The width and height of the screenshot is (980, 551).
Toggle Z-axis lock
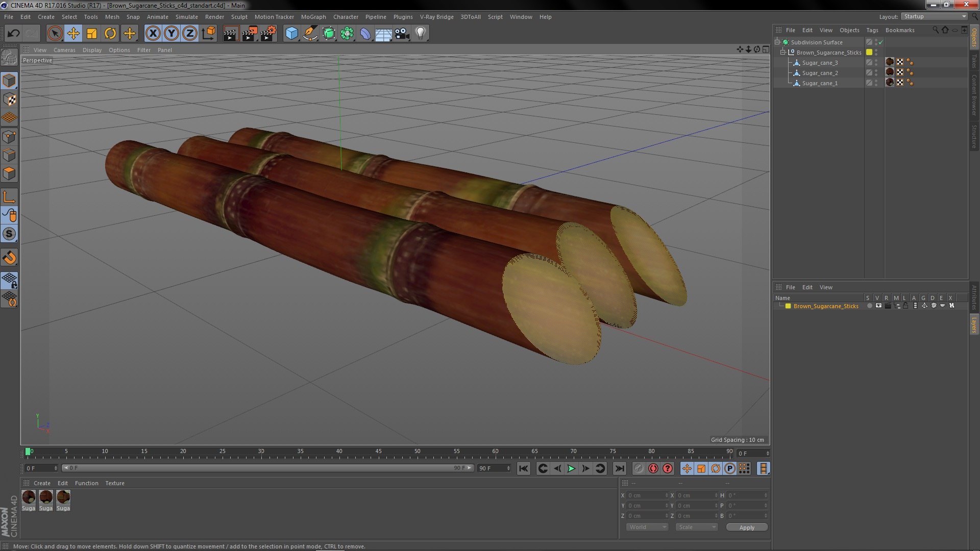(190, 34)
